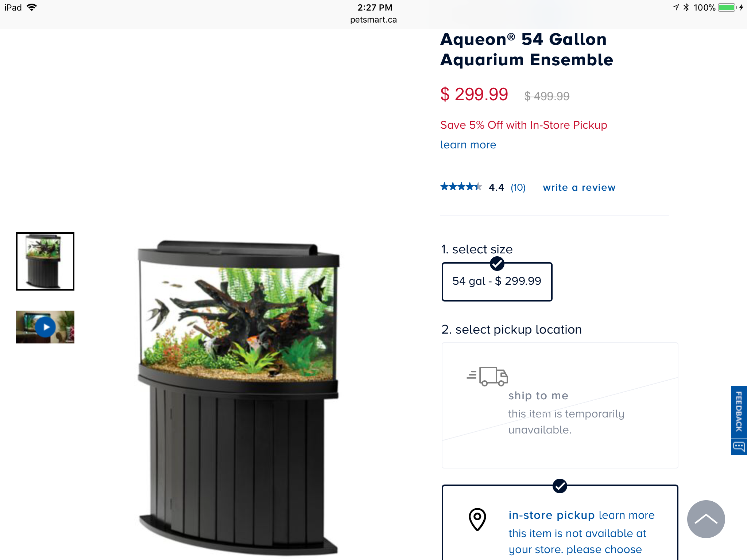Select the aquarium photo thumbnail
The width and height of the screenshot is (747, 560).
click(45, 261)
